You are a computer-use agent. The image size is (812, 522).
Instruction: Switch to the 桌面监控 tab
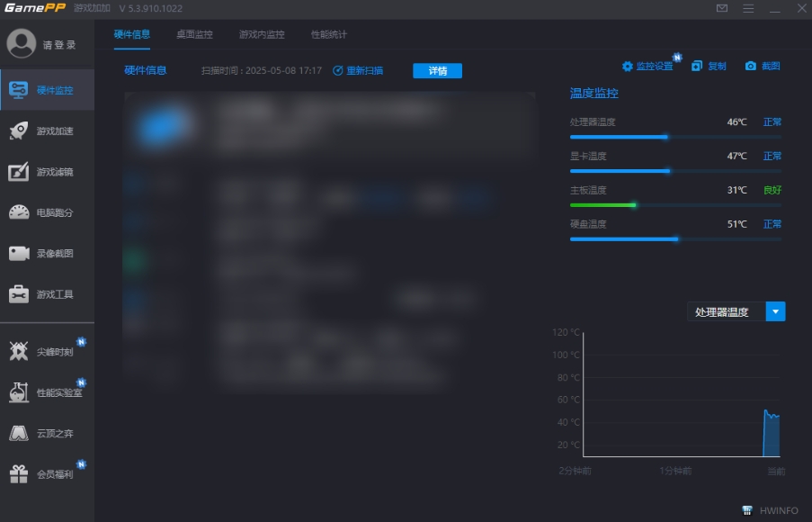(x=195, y=35)
